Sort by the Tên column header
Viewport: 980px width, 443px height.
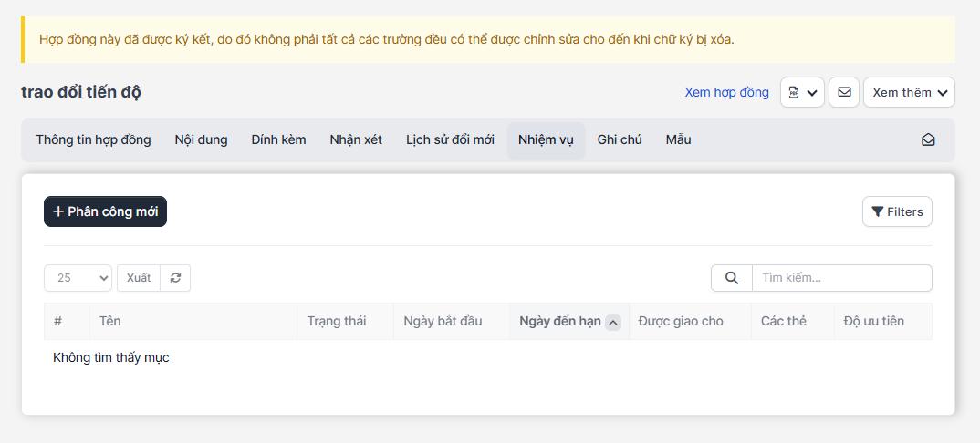[110, 322]
